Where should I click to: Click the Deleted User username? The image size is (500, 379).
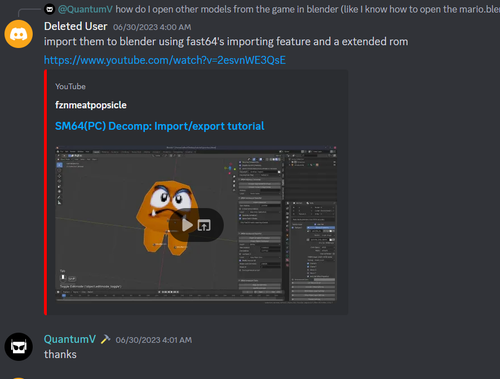[x=75, y=26]
